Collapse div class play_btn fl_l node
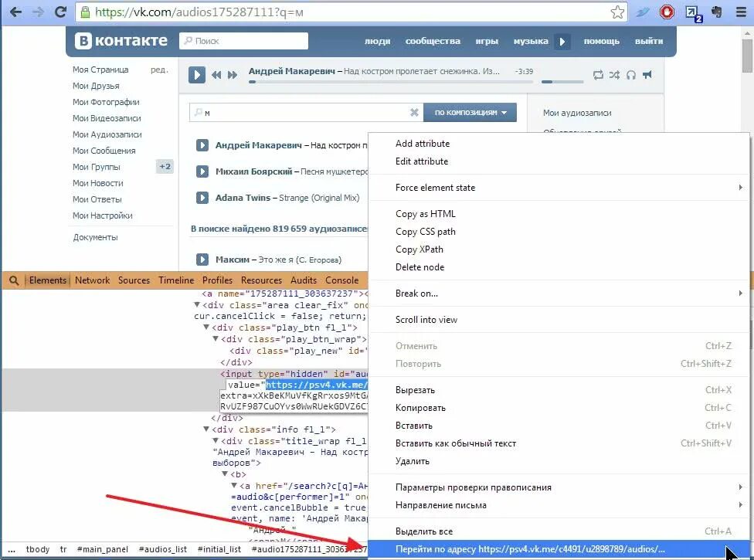The height and width of the screenshot is (560, 754). [206, 327]
